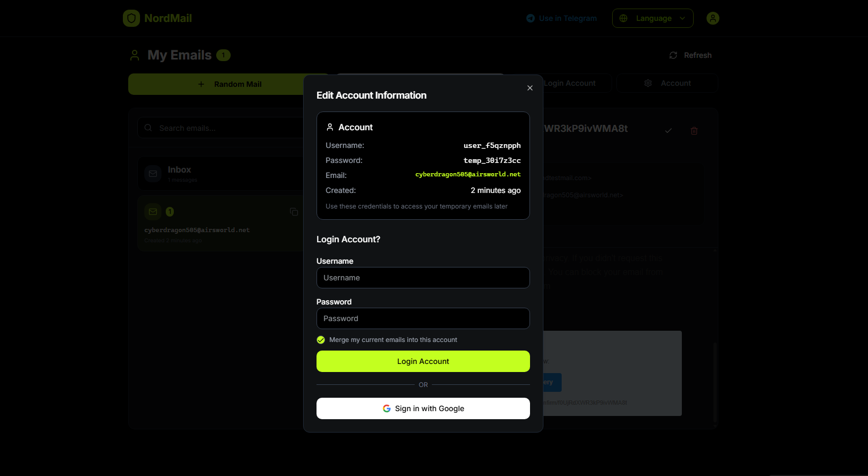Click the blue button in email body
The width and height of the screenshot is (868, 476).
click(552, 382)
